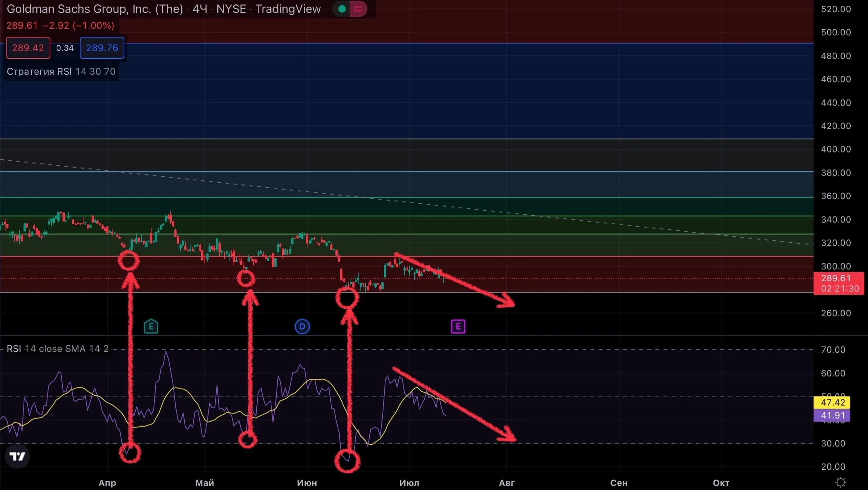The image size is (868, 490).
Task: Open chart settings gear icon
Action: 841,482
